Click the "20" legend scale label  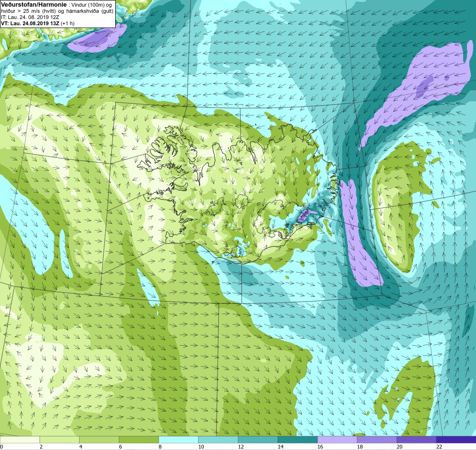399,447
